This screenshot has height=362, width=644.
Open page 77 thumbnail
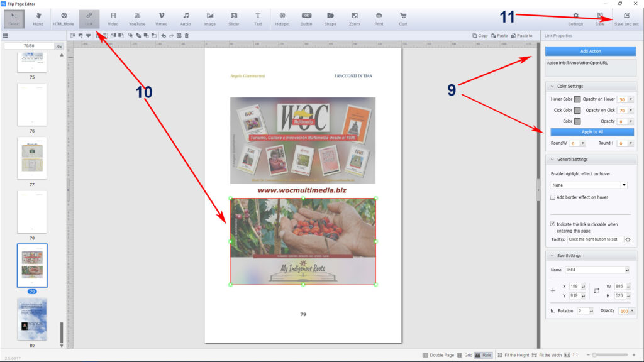click(32, 158)
